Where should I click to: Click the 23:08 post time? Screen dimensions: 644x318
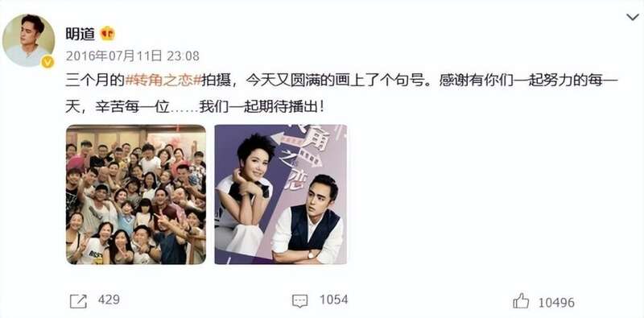coord(184,56)
